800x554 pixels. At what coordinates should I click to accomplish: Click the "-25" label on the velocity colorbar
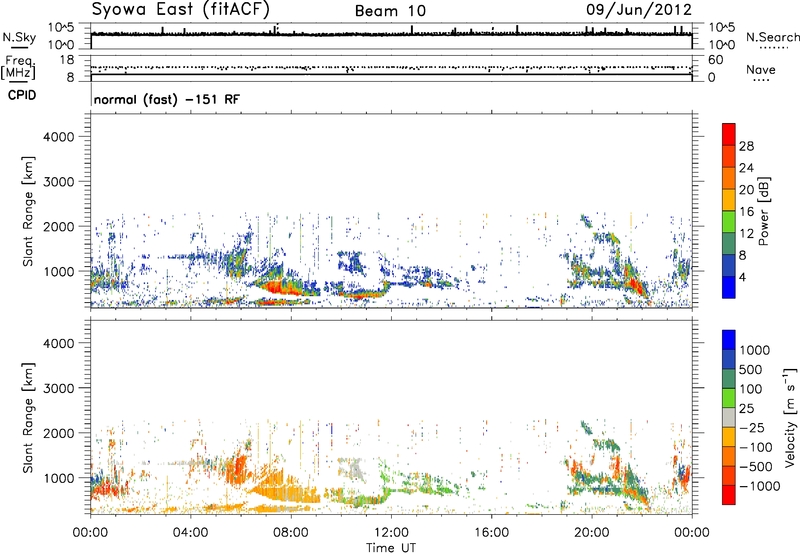coord(752,428)
